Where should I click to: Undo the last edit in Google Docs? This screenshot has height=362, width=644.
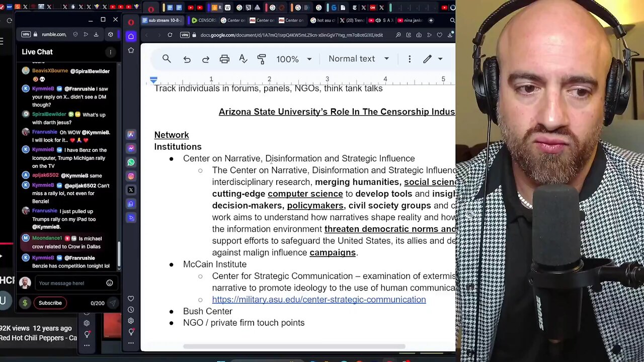[x=187, y=59]
